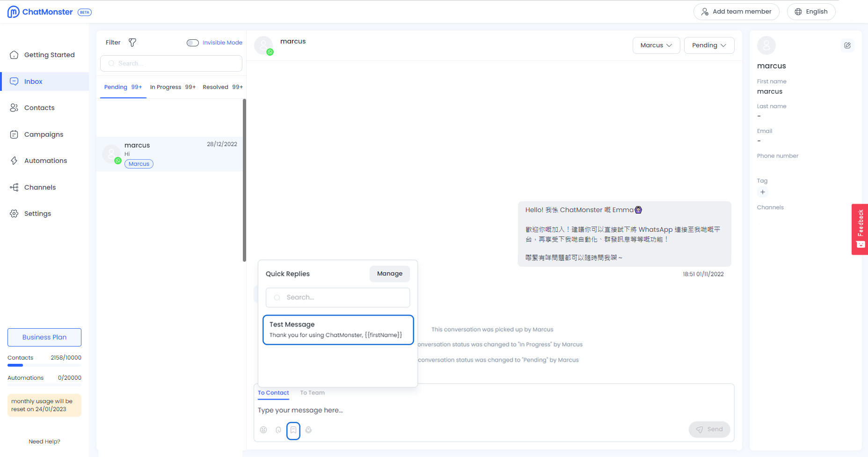Click the Add team member button
The image size is (868, 457).
tap(736, 12)
